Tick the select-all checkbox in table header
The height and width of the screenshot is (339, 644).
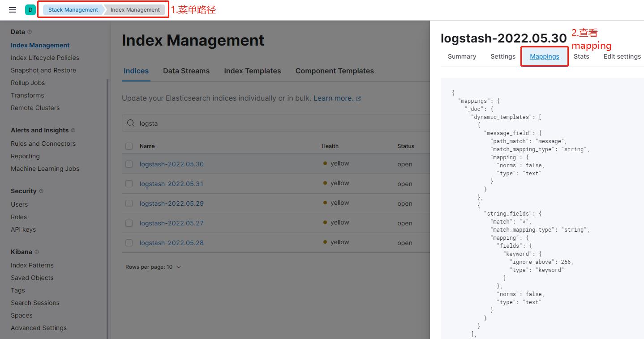[129, 146]
